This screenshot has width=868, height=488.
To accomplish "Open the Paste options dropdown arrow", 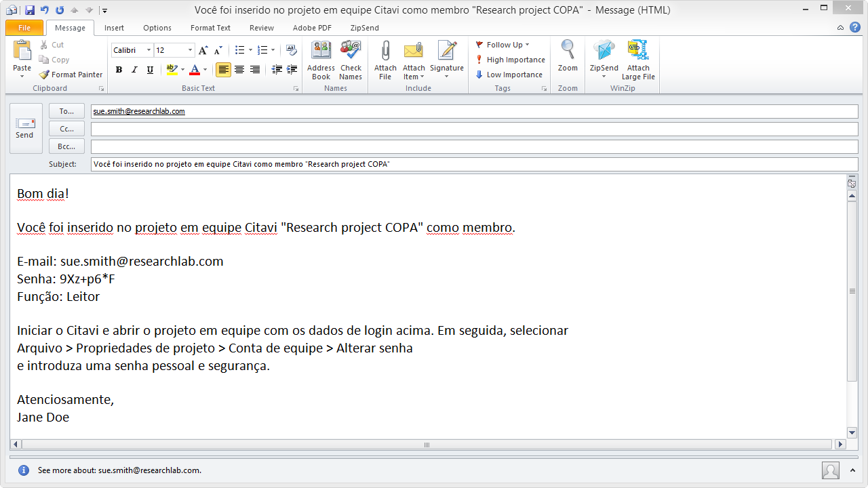I will tap(22, 76).
